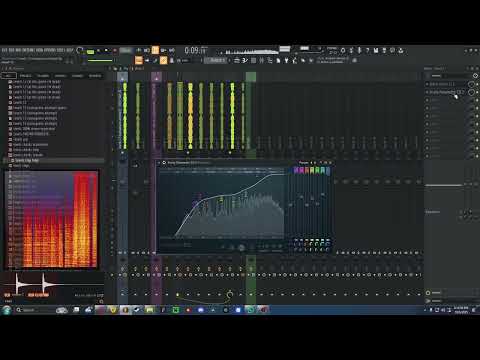Click the EQ band 6 gain slider handle
The height and width of the screenshot is (360, 480).
tap(323, 194)
